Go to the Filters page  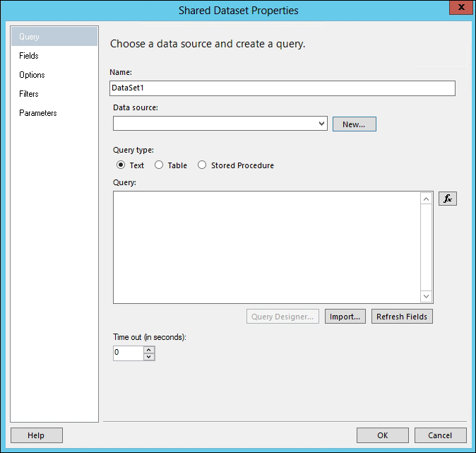click(x=29, y=94)
